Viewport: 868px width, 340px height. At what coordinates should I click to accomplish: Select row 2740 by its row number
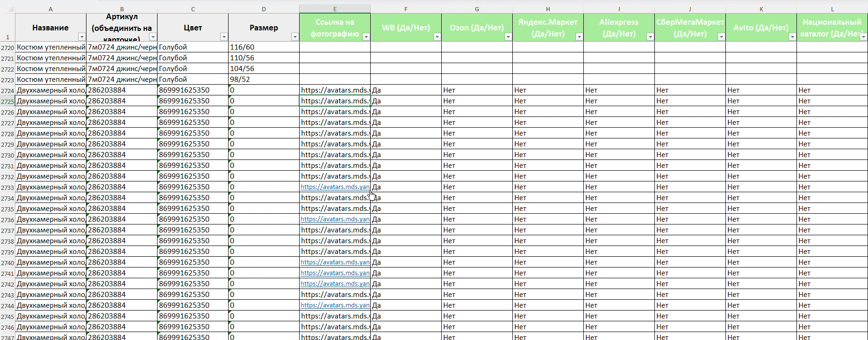coord(7,263)
